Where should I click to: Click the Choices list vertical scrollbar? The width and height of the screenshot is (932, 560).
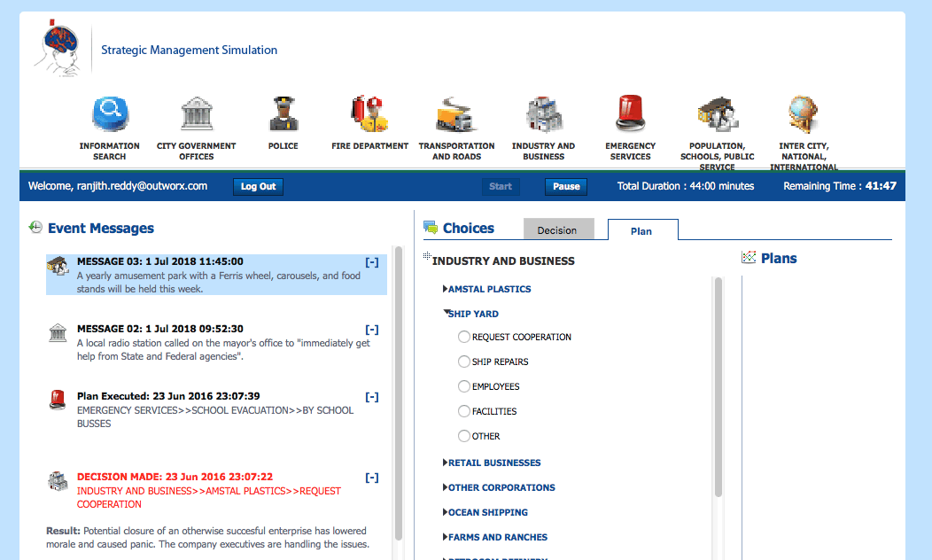(718, 387)
